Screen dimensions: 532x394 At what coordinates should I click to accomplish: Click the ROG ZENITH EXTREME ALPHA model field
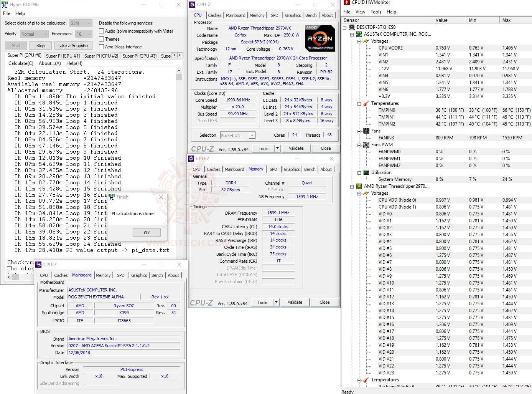pos(103,297)
